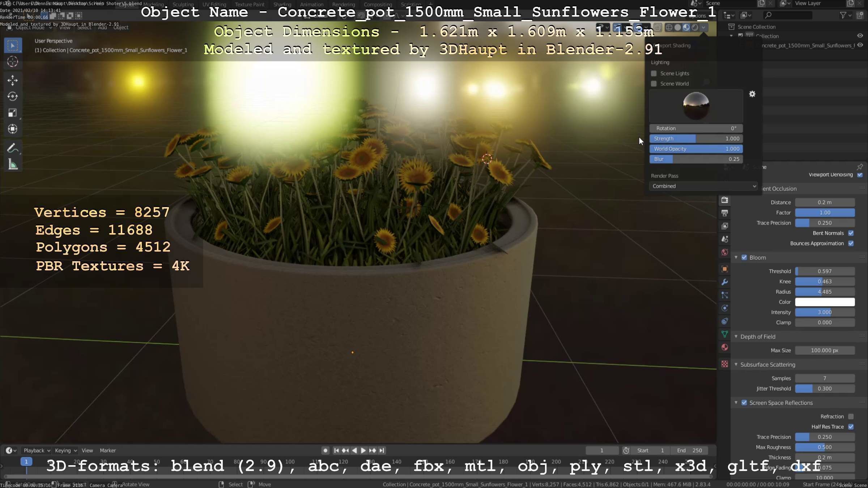
Task: Switch to the Rendering workspace
Action: click(x=343, y=4)
